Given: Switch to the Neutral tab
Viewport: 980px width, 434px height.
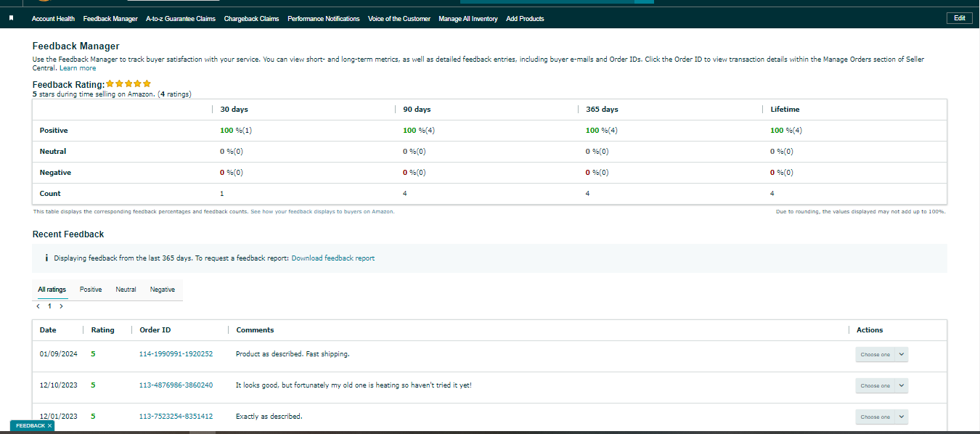Looking at the screenshot, I should click(126, 290).
